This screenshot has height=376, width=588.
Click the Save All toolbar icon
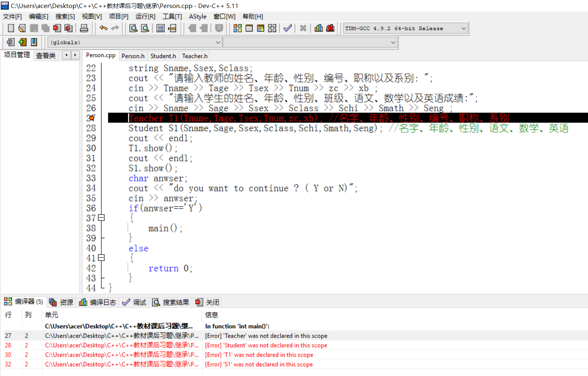click(45, 28)
